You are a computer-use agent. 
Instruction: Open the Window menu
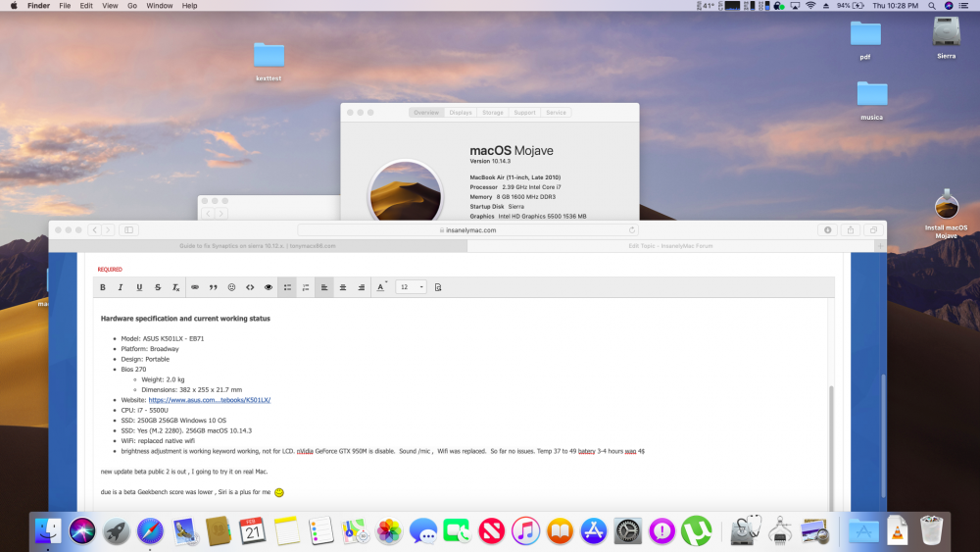[x=160, y=6]
